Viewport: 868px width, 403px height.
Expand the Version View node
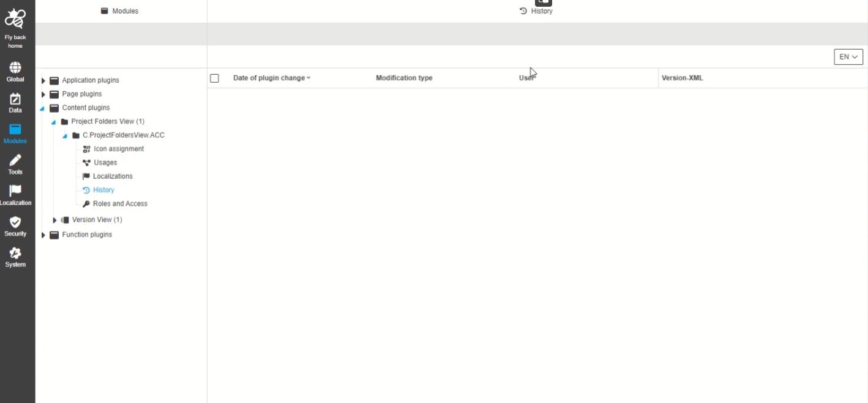(54, 220)
